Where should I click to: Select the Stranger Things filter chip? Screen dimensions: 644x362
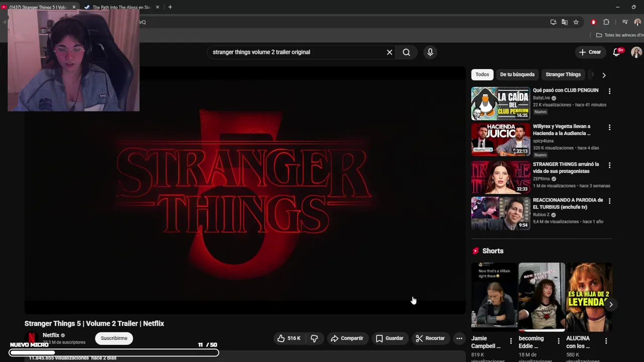click(563, 74)
